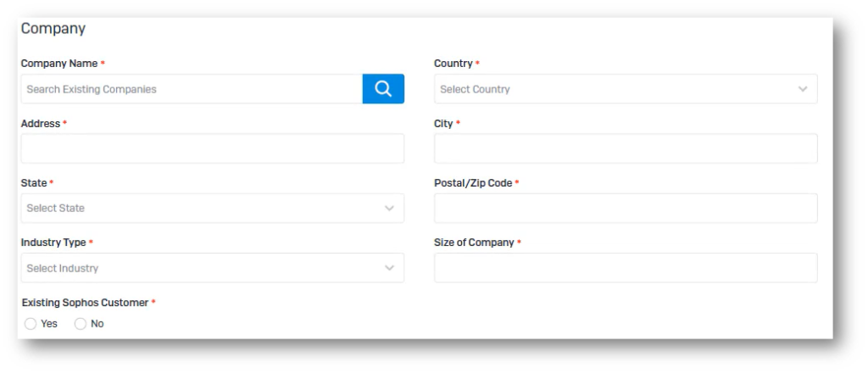Click the "No" label text
Screen dimensions: 868x374
coord(97,324)
